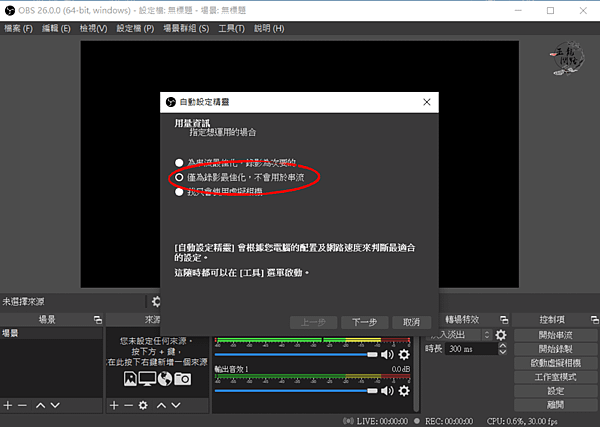Screen dimensions: 600x427
Task: Open the 工具 (T) menu
Action: (x=232, y=29)
